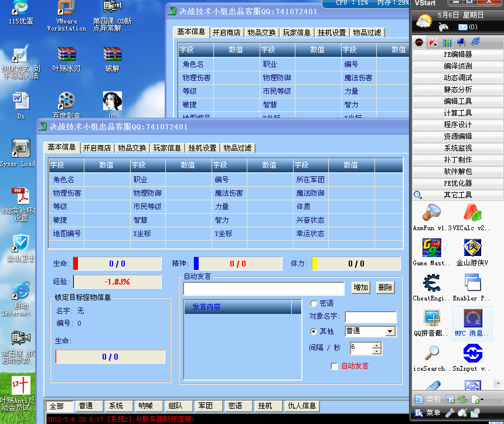Screen dimensions: 504x424
Task: Select 叶殇Anti反 desktop icon
Action: (21, 385)
